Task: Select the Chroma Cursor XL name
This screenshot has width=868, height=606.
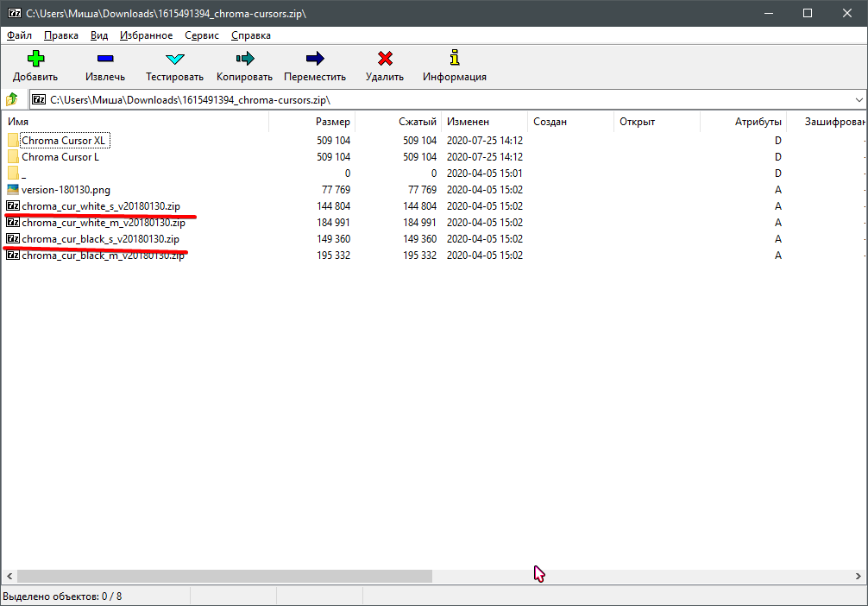Action: [64, 140]
